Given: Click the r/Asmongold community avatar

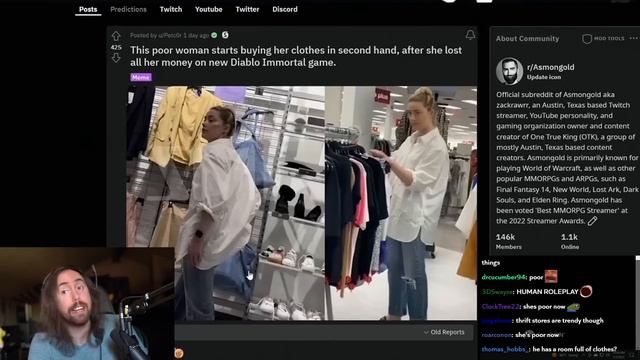Looking at the screenshot, I should (509, 71).
